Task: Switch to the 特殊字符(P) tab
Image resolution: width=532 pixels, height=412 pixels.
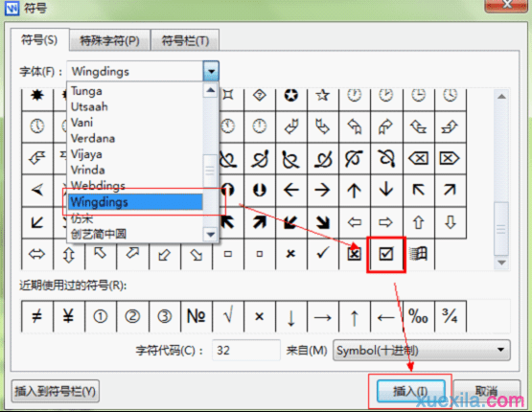Action: [109, 41]
